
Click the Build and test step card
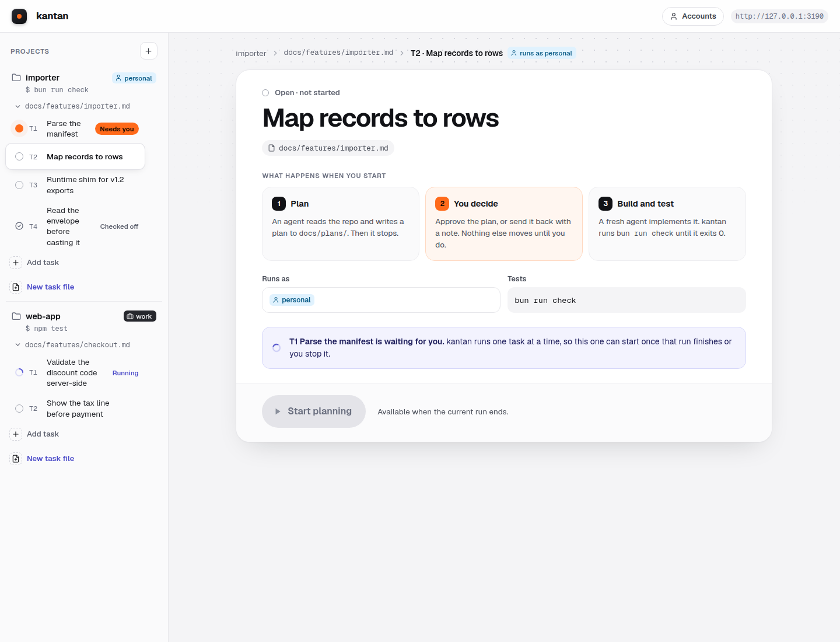pos(667,224)
